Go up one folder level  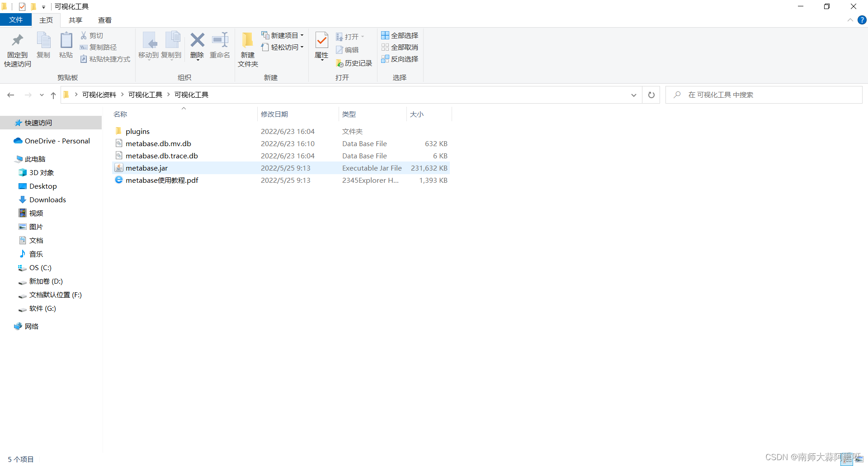[x=53, y=95]
